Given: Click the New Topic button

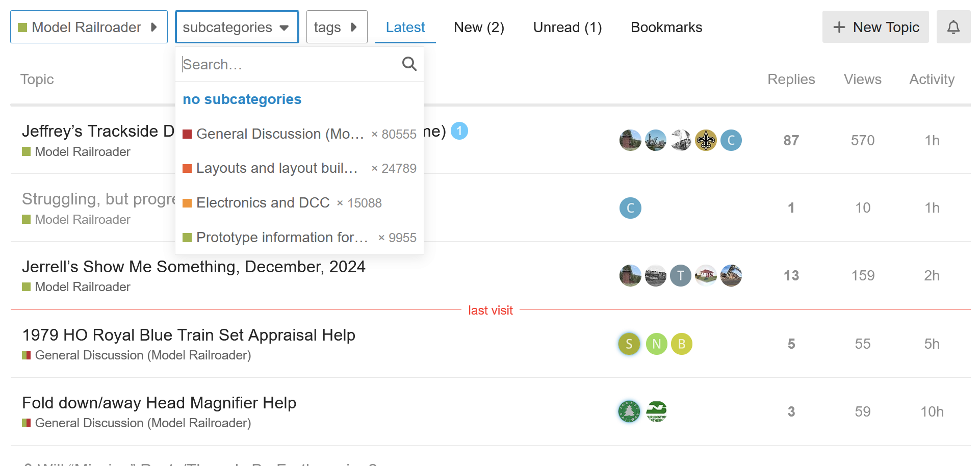Looking at the screenshot, I should point(875,27).
